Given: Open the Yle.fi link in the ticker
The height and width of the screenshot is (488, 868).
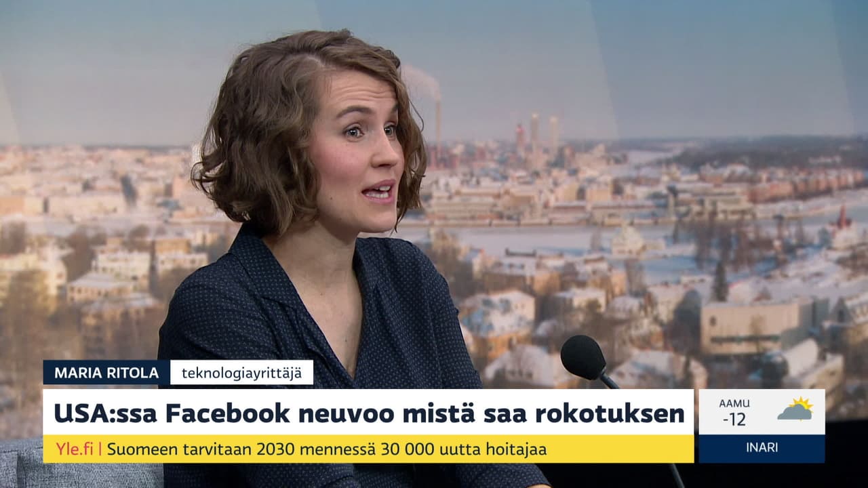Looking at the screenshot, I should click(x=76, y=449).
